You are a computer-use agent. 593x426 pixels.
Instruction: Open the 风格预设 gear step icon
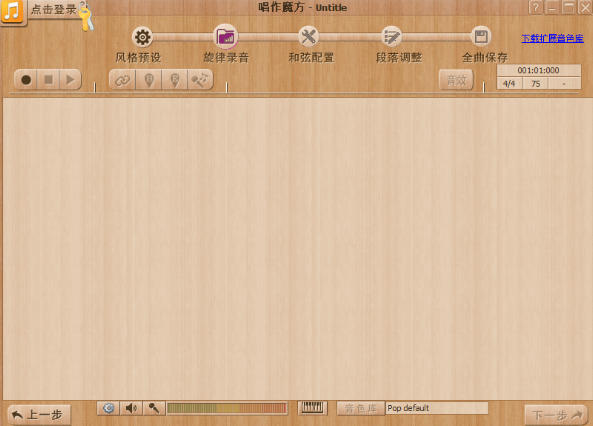[142, 37]
